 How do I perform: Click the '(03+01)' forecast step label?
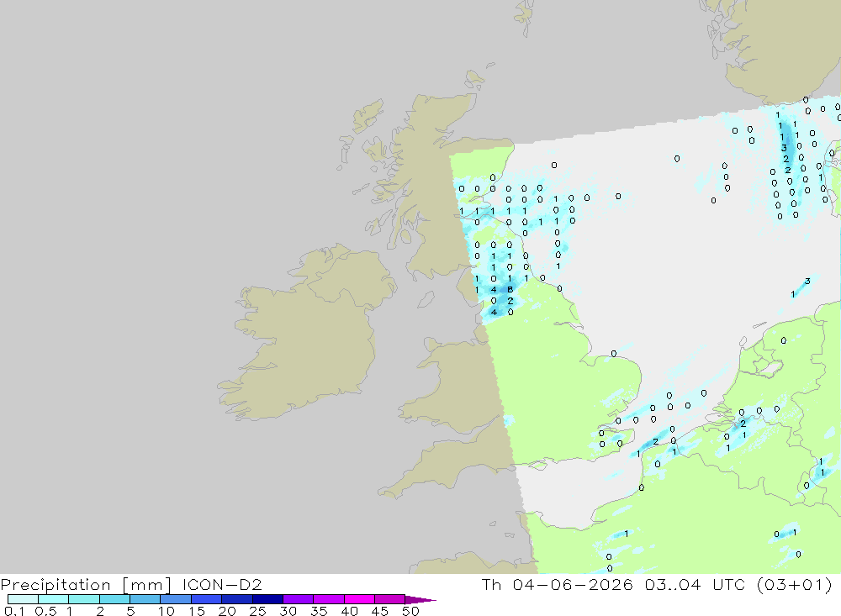pos(795,584)
